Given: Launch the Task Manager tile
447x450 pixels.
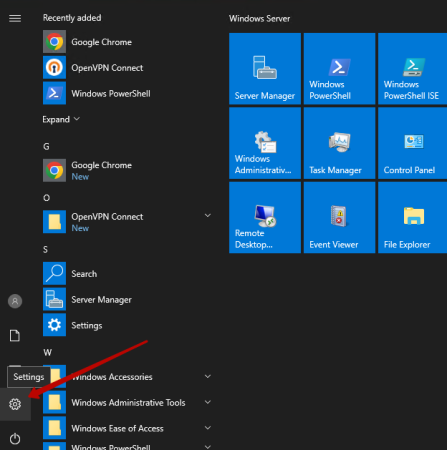Looking at the screenshot, I should coord(339,143).
